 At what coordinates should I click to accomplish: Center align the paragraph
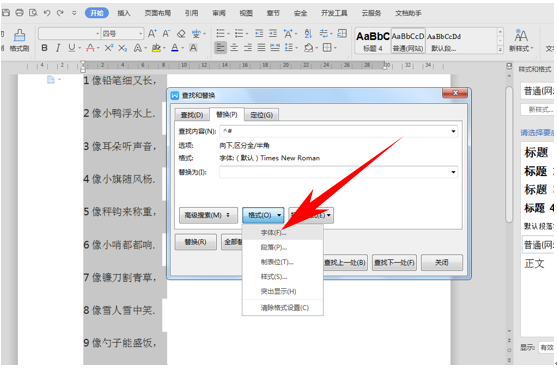234,47
